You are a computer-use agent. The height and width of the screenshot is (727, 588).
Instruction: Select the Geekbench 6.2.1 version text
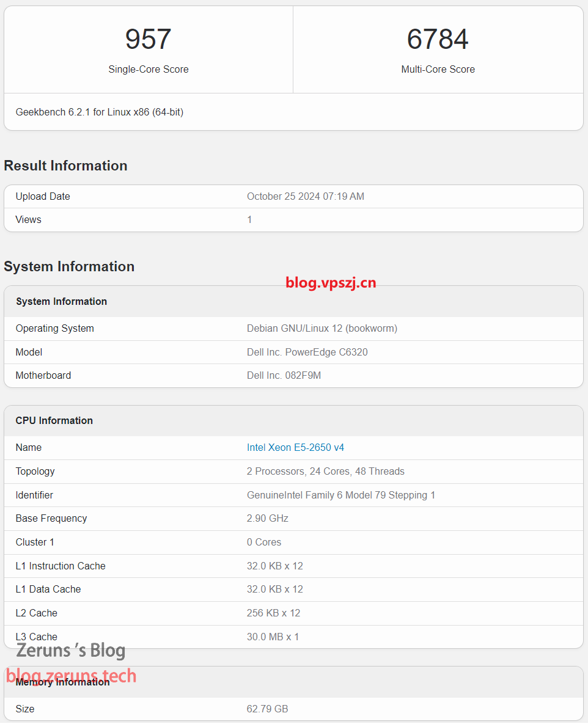(x=100, y=112)
